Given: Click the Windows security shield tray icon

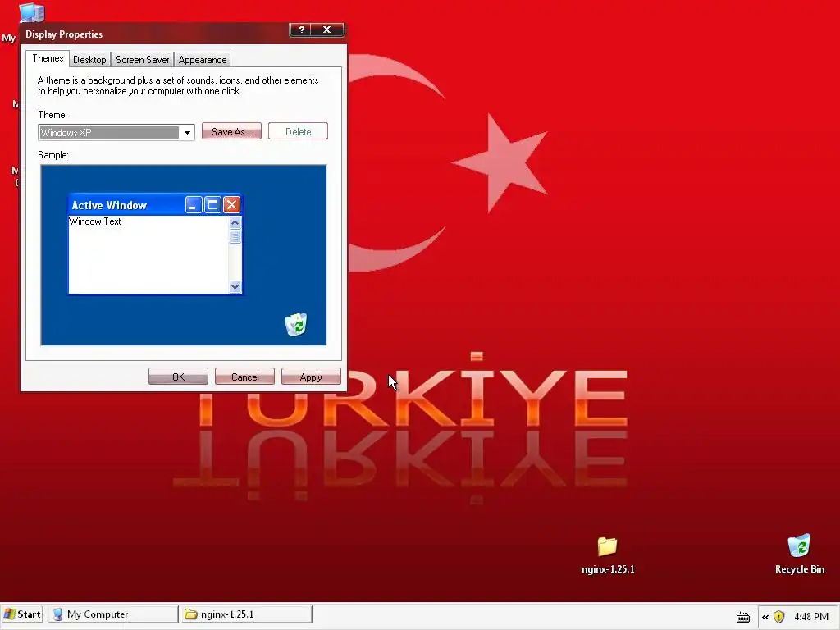Looking at the screenshot, I should [x=779, y=617].
